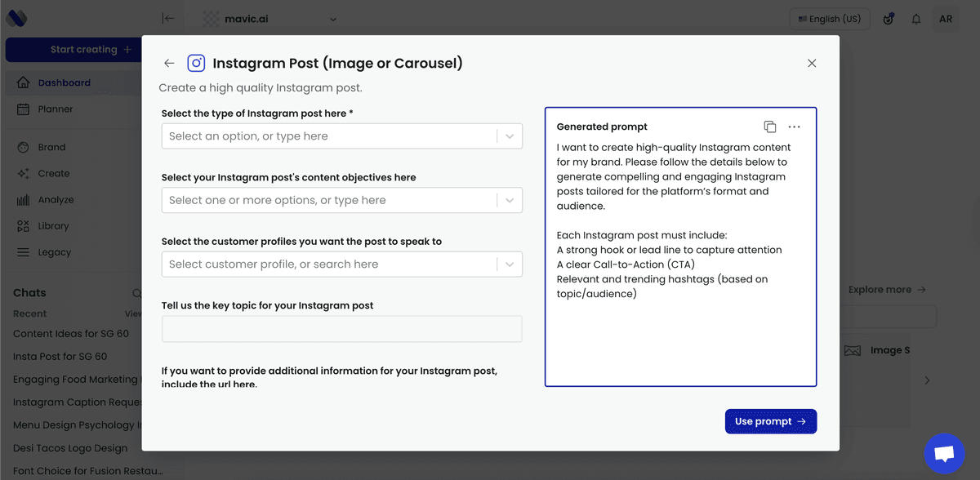Click the AR user avatar

click(946, 19)
